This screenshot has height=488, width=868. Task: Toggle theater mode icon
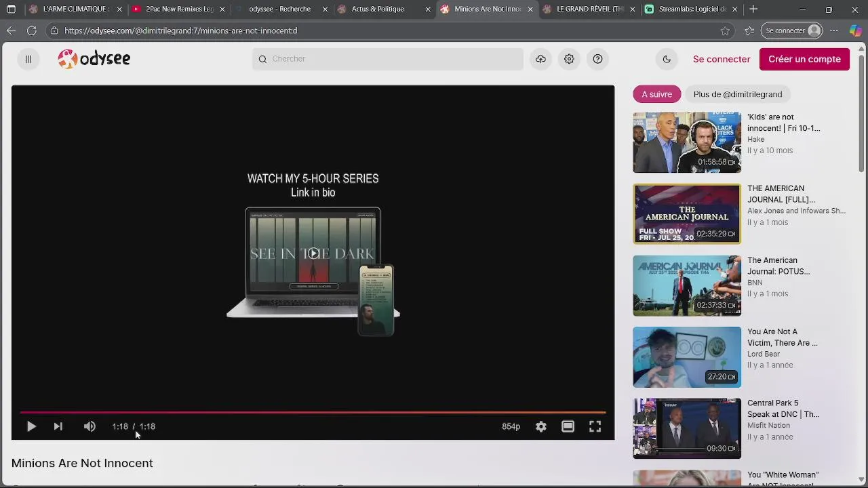click(x=568, y=426)
